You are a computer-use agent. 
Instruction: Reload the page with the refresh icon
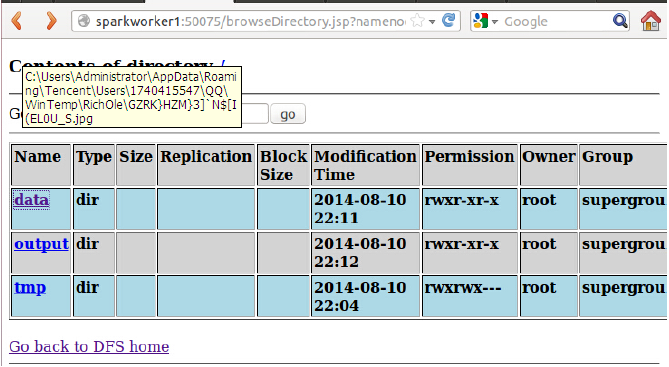coord(448,20)
